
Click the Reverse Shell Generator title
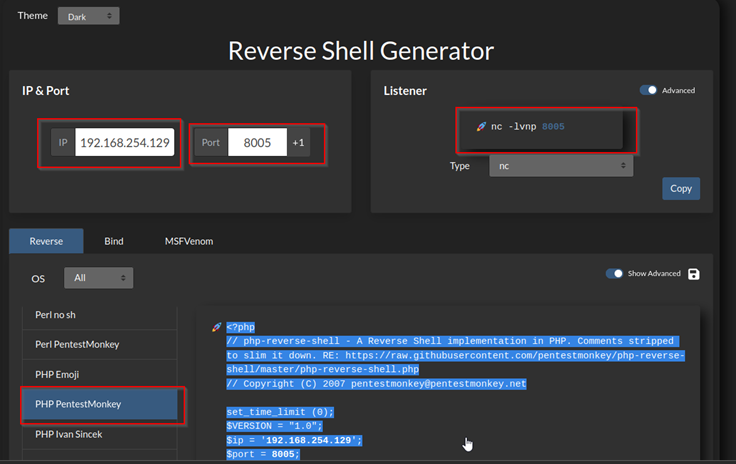[x=361, y=51]
